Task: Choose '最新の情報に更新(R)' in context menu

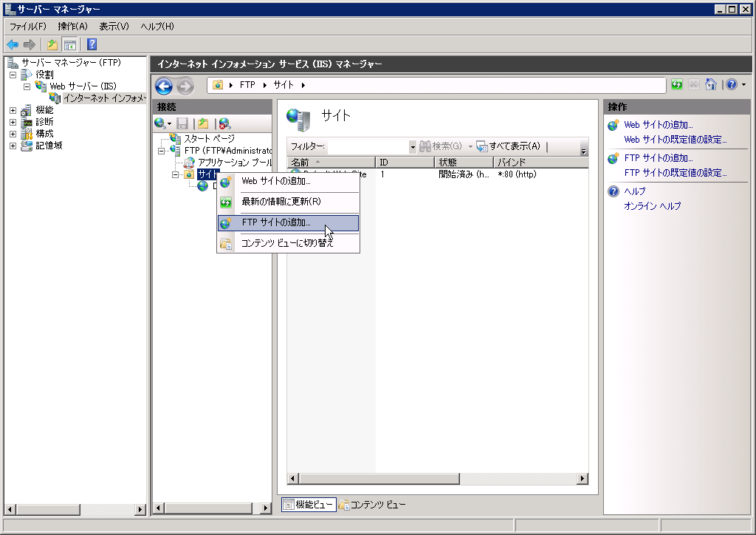Action: tap(289, 202)
